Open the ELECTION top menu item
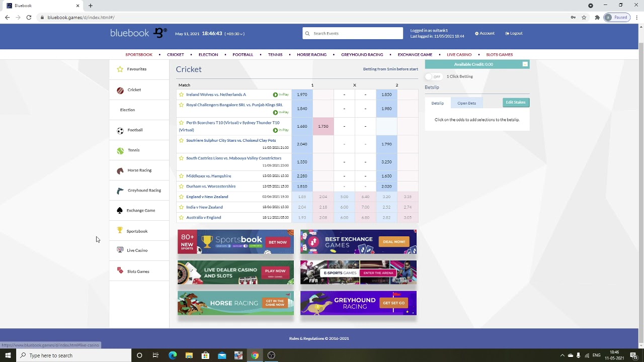644x362 pixels. 208,54
